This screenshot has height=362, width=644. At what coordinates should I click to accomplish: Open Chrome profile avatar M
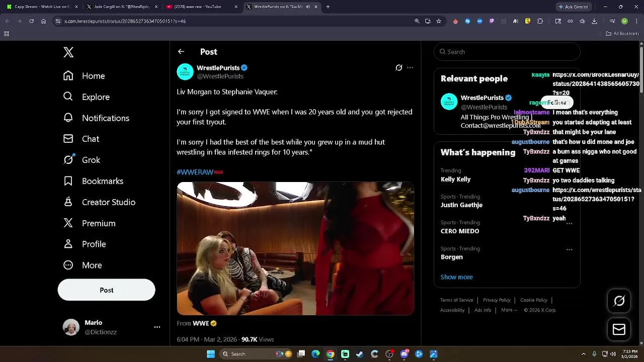pyautogui.click(x=624, y=21)
